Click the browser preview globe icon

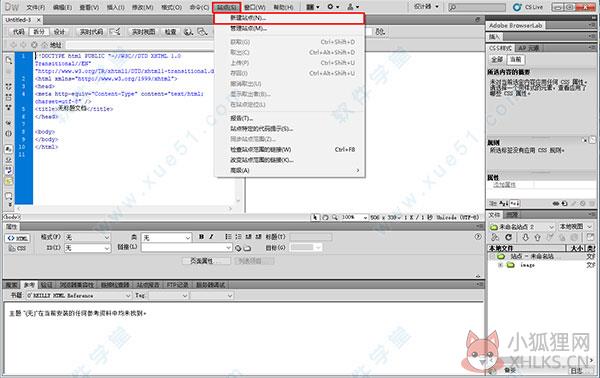pyautogui.click(x=188, y=32)
